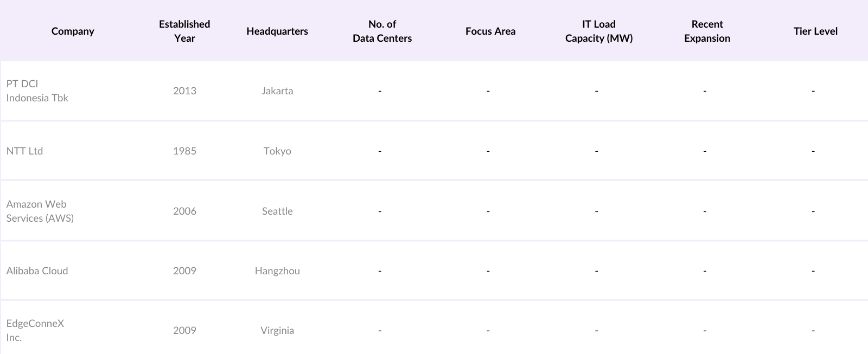
Task: Click the Virginia headquarters cell
Action: click(x=277, y=330)
